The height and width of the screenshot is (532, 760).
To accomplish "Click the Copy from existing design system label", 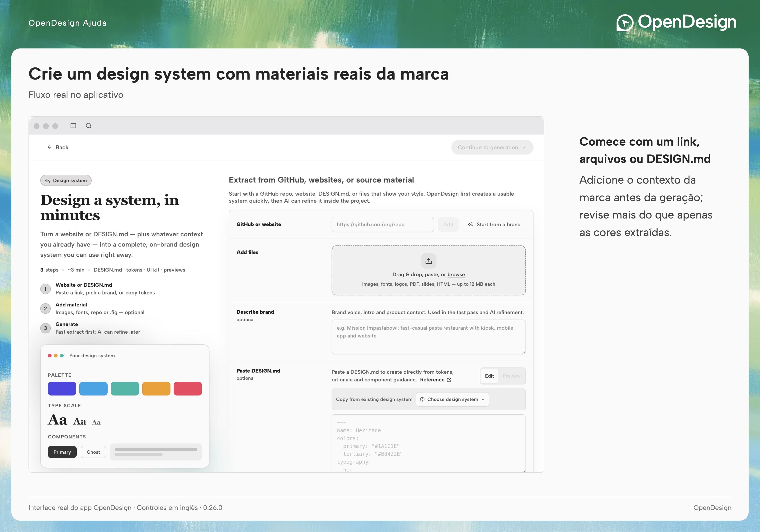I will [x=374, y=399].
